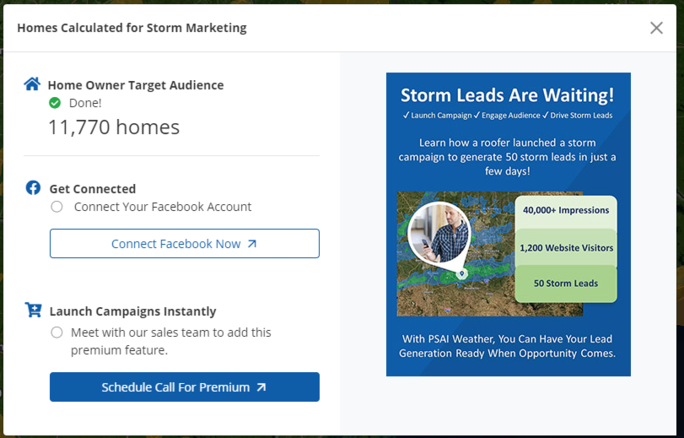Screen dimensions: 684x438
Task: Click the Get Connected heading
Action: coord(92,188)
